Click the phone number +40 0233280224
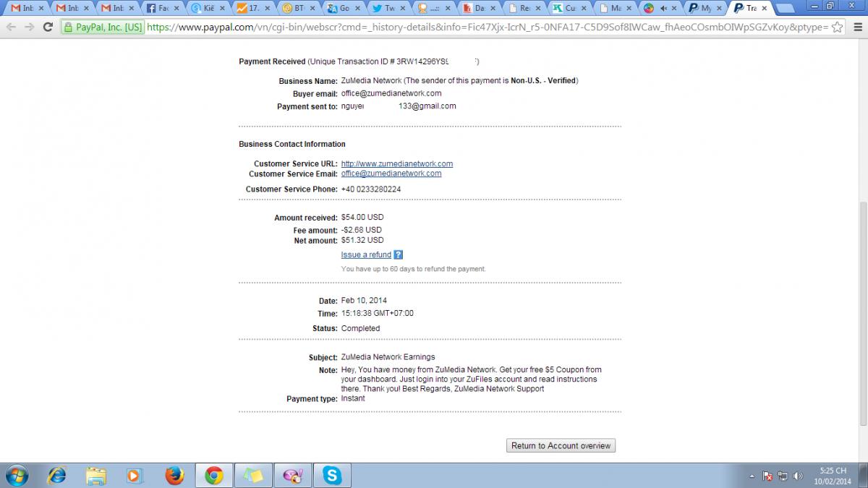Viewport: 868px width, 488px height. 371,189
